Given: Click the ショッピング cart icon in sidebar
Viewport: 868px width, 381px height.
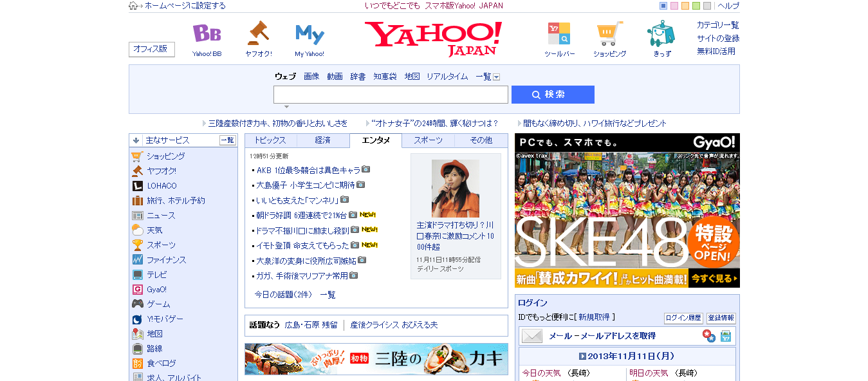Looking at the screenshot, I should pos(137,156).
